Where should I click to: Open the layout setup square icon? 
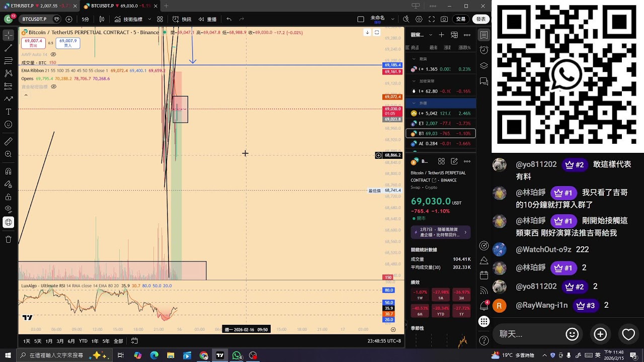(361, 19)
